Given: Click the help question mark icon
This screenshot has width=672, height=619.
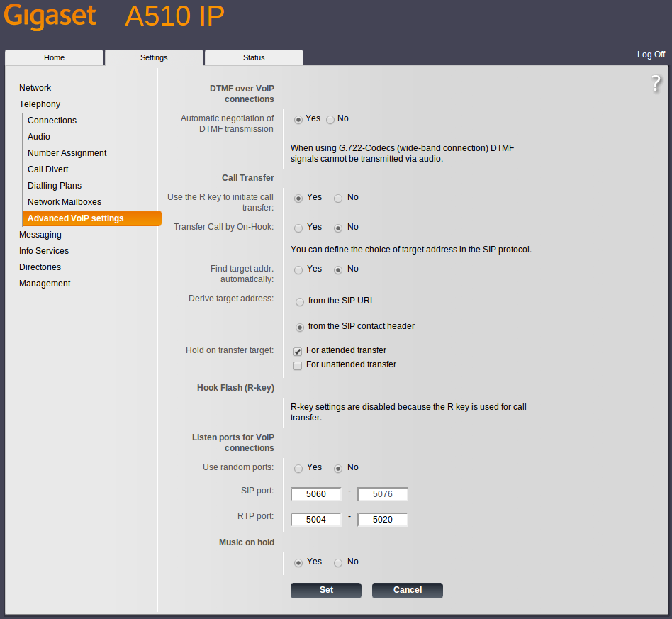Looking at the screenshot, I should 656,84.
